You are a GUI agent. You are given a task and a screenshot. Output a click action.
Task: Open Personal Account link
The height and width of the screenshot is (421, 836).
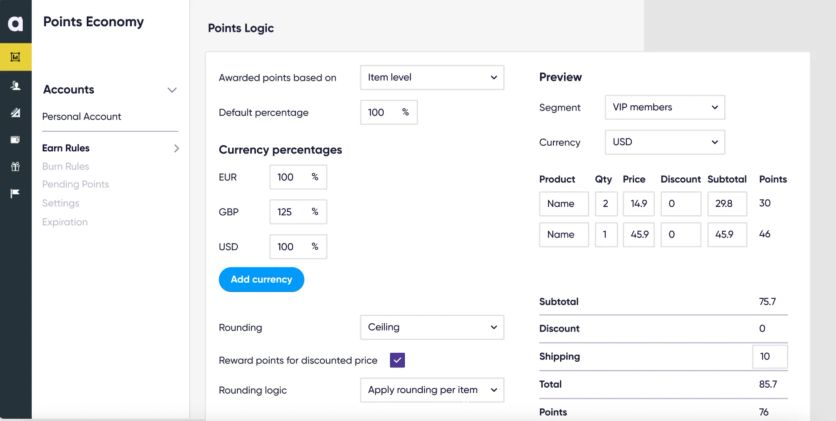[x=81, y=116]
